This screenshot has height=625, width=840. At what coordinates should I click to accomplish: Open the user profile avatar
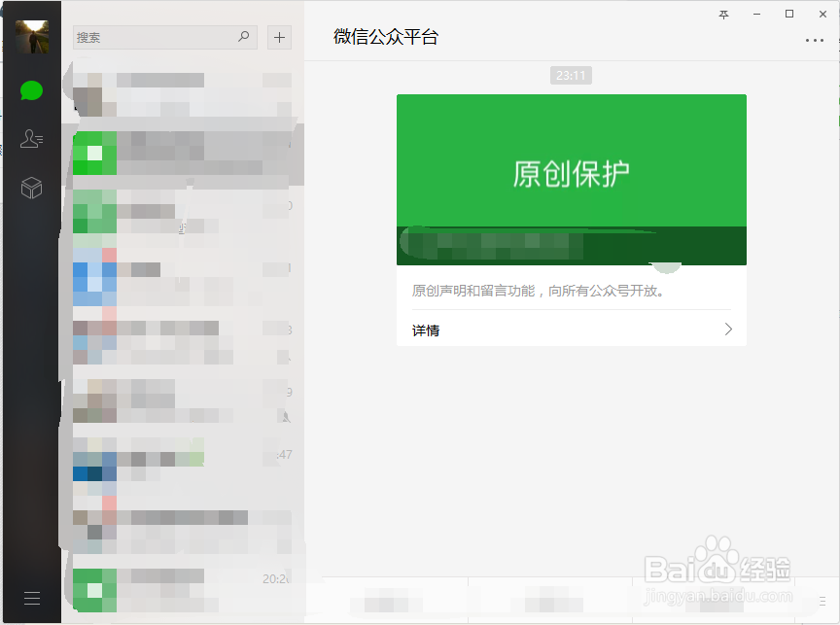point(32,36)
